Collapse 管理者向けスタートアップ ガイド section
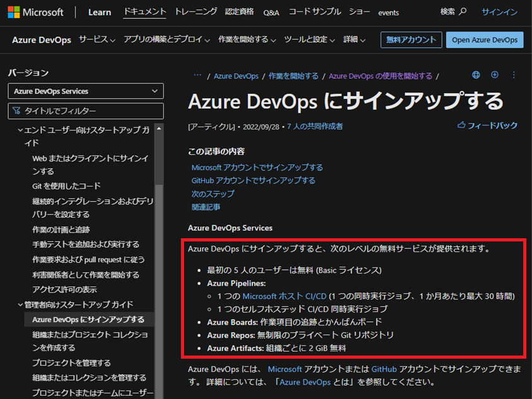Screen dimensions: 532x399 (x=20, y=304)
